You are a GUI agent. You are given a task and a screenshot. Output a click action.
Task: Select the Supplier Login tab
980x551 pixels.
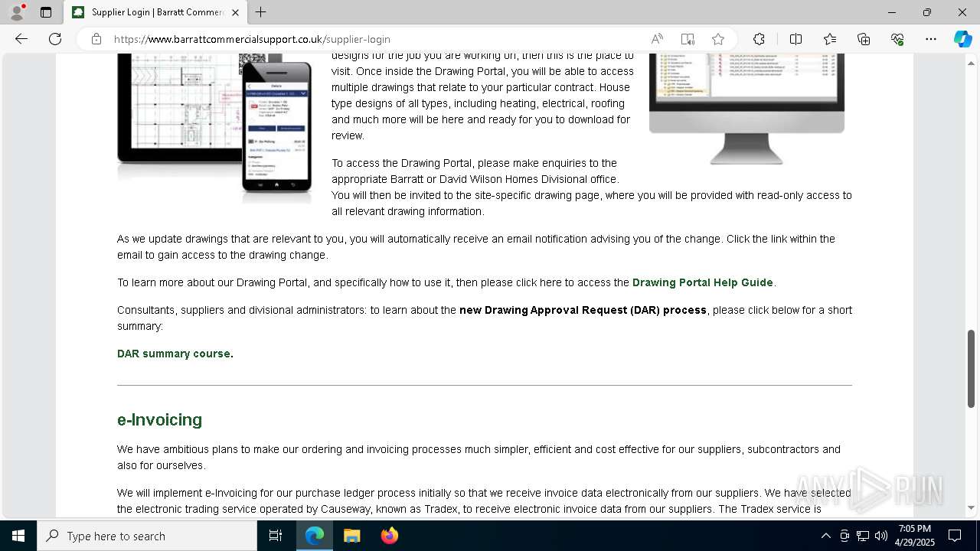click(x=155, y=12)
